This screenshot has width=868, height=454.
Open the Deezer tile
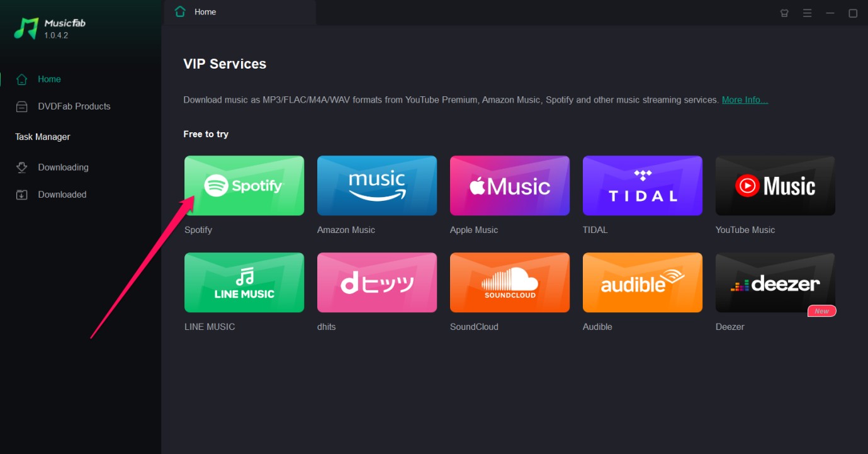pos(775,283)
